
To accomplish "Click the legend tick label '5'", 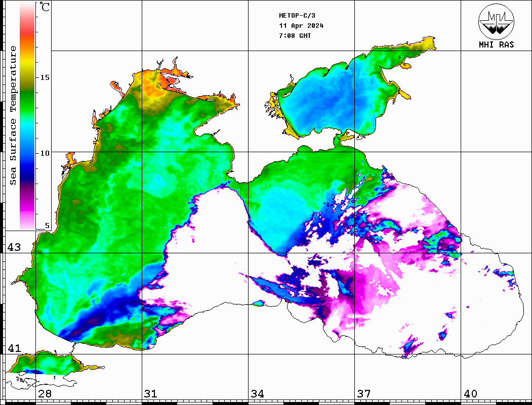I will point(47,226).
